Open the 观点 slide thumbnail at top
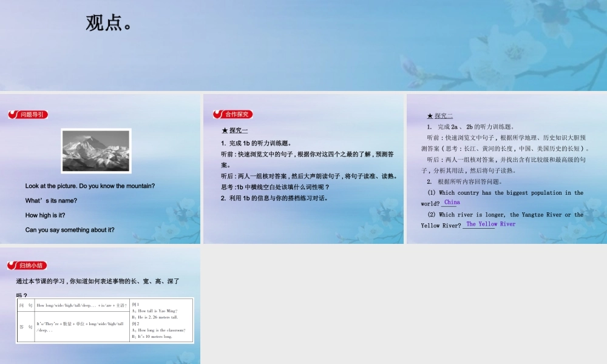This screenshot has height=364, width=607. [x=303, y=45]
